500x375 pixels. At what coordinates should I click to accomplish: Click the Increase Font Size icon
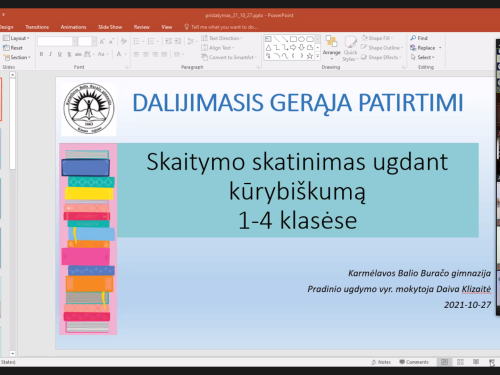point(102,41)
